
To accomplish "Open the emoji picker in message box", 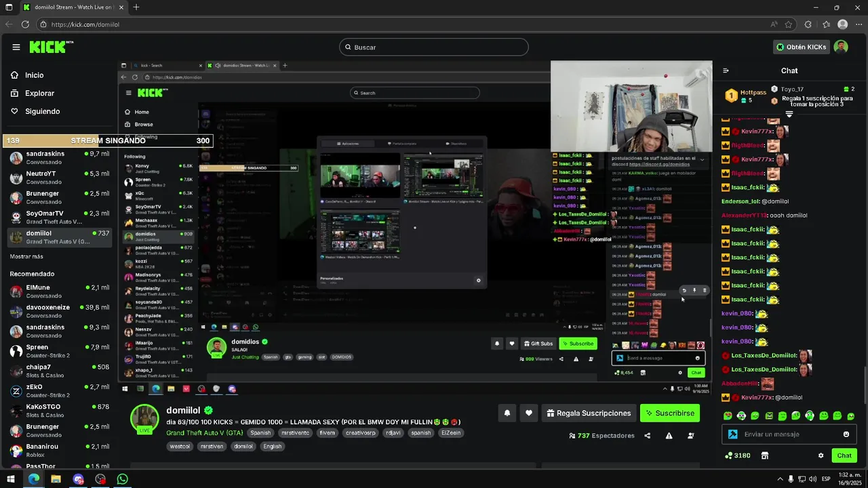I will click(x=846, y=434).
